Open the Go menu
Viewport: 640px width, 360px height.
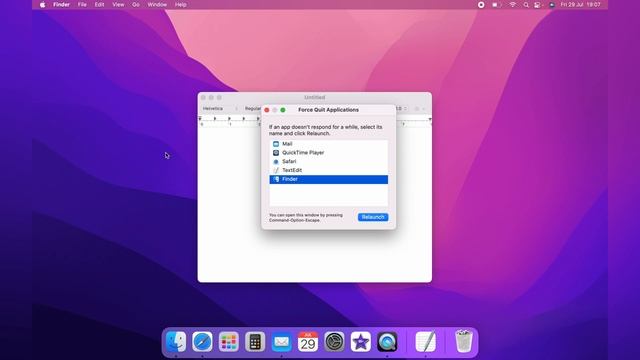pyautogui.click(x=136, y=4)
